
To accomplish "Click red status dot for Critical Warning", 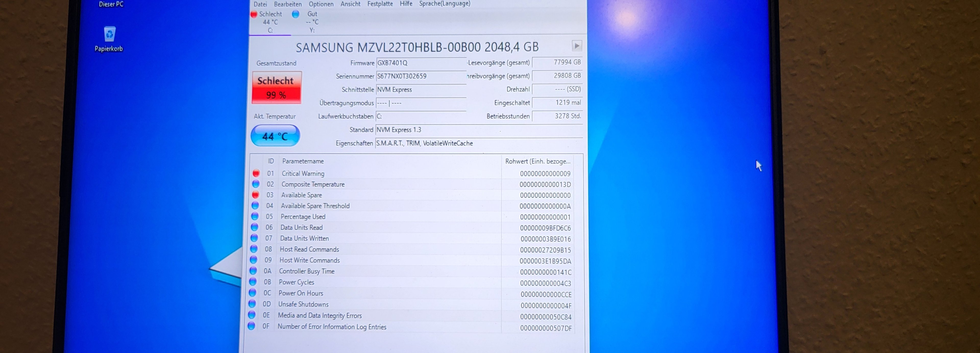I will point(256,174).
